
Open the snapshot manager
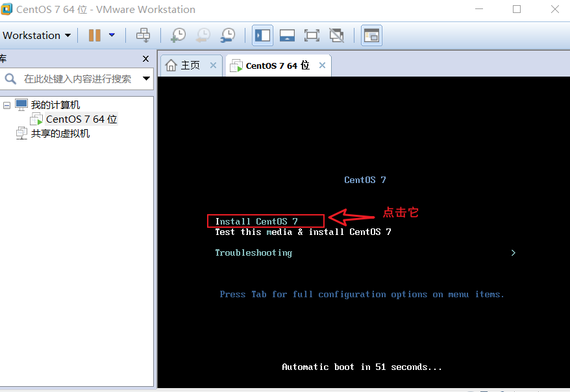(x=228, y=35)
